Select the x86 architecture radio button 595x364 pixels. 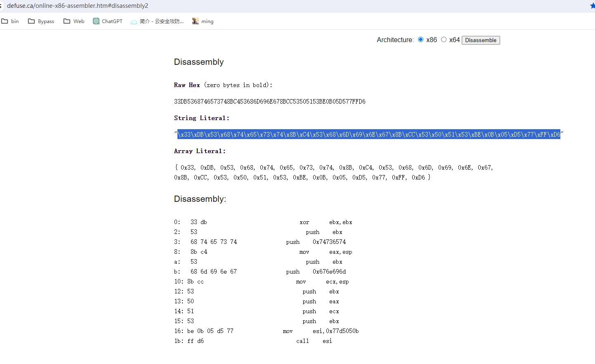pyautogui.click(x=420, y=40)
